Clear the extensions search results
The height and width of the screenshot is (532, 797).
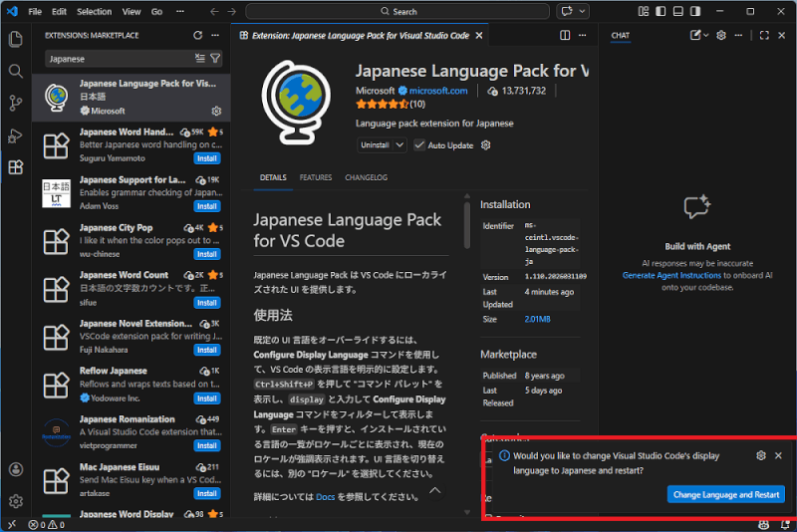tap(200, 59)
